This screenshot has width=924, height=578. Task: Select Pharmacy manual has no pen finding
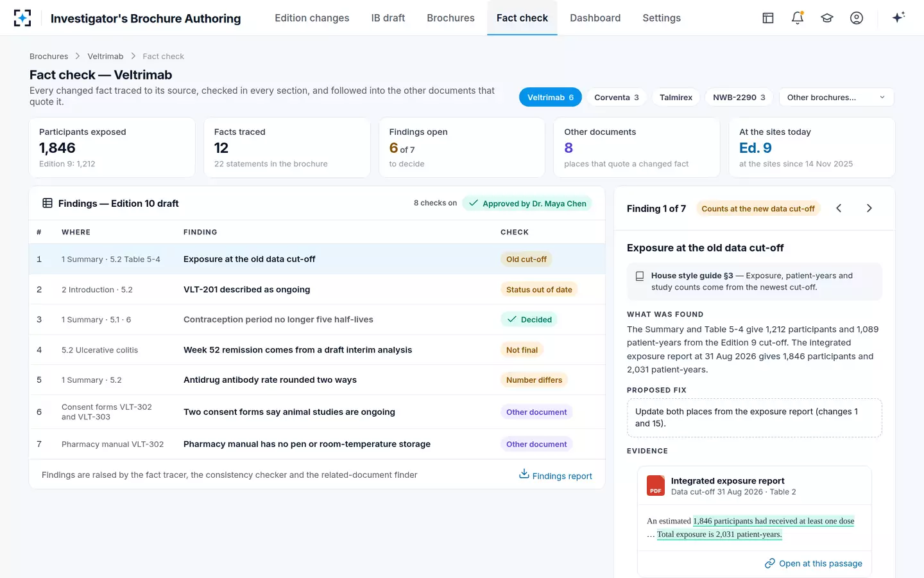click(x=317, y=444)
